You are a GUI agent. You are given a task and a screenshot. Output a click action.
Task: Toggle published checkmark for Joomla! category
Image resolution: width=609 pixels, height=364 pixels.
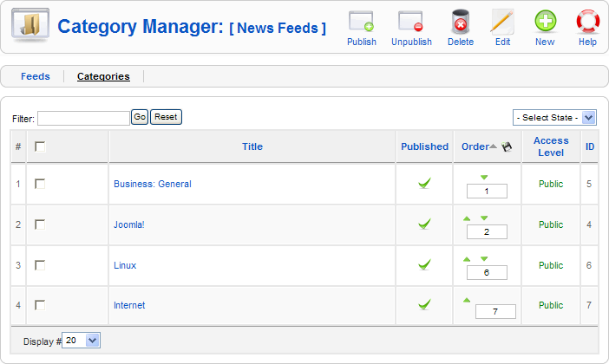[424, 224]
